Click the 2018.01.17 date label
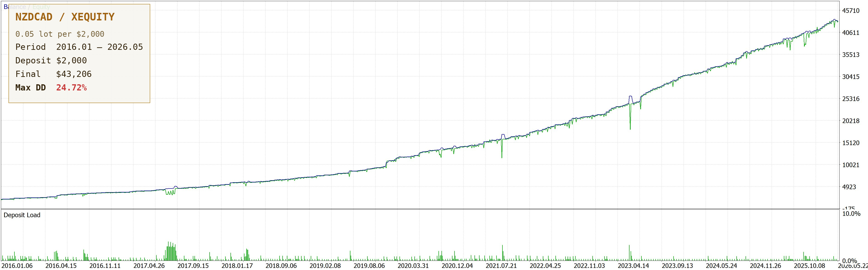This screenshot has width=868, height=270. tap(237, 266)
